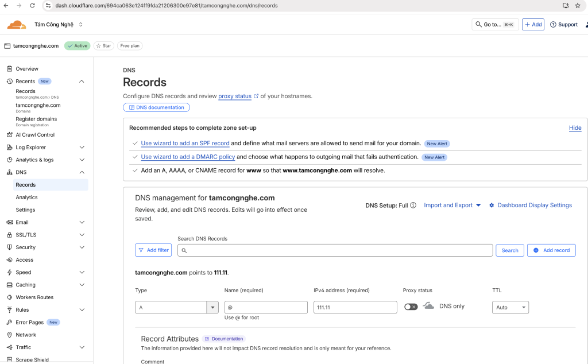Expand the Import and Export menu
Screen dimensions: 588x364
tap(452, 206)
